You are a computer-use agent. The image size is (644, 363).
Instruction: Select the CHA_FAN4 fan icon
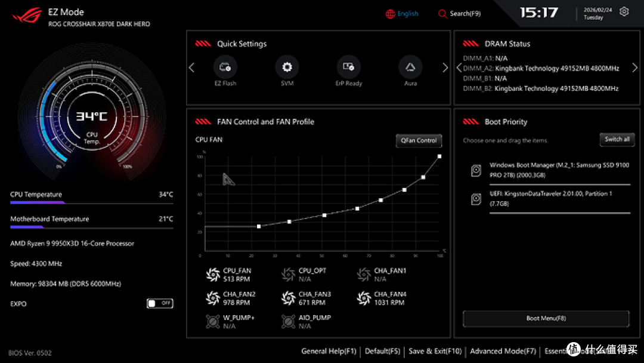(364, 298)
